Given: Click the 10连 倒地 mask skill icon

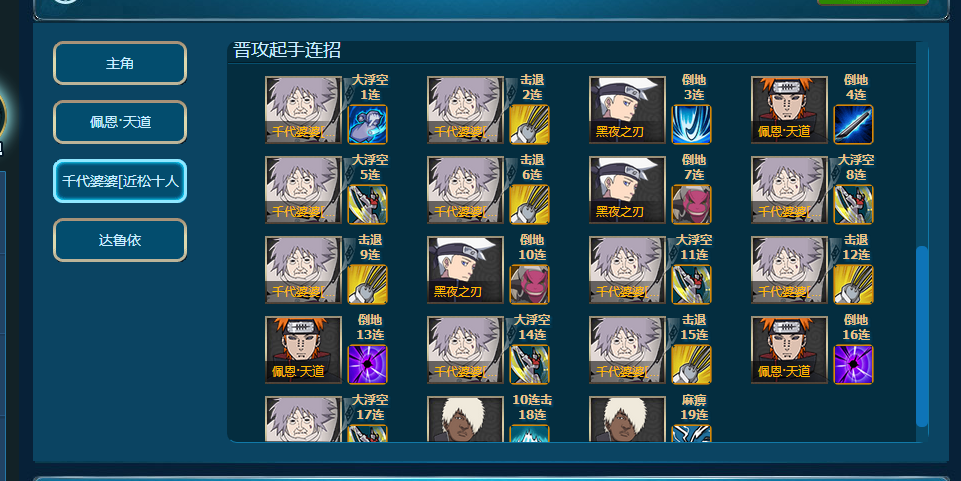Looking at the screenshot, I should tap(530, 284).
